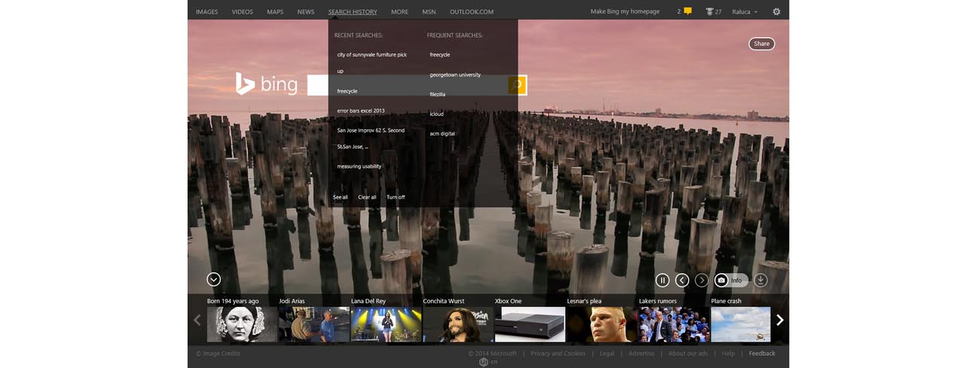Select frequent search 'filezilla'
Image resolution: width=980 pixels, height=368 pixels.
pyautogui.click(x=438, y=94)
